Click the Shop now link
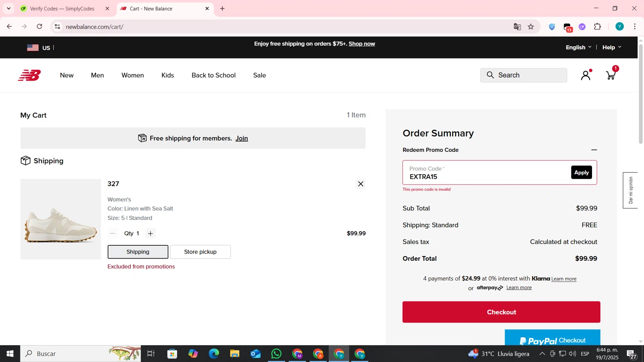Image resolution: width=644 pixels, height=362 pixels. point(361,44)
